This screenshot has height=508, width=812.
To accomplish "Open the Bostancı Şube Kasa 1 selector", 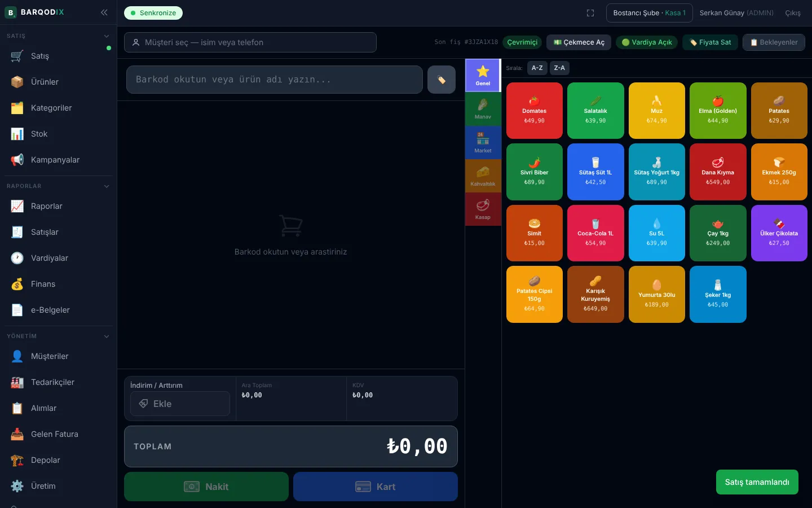I will point(650,13).
